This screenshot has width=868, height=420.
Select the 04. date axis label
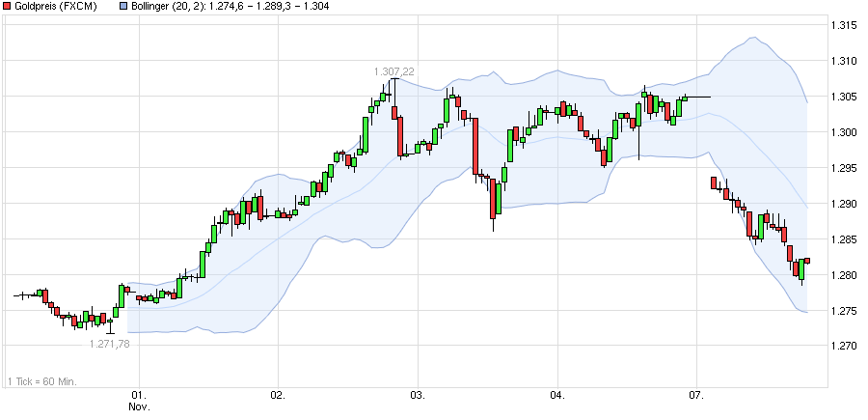pos(557,395)
